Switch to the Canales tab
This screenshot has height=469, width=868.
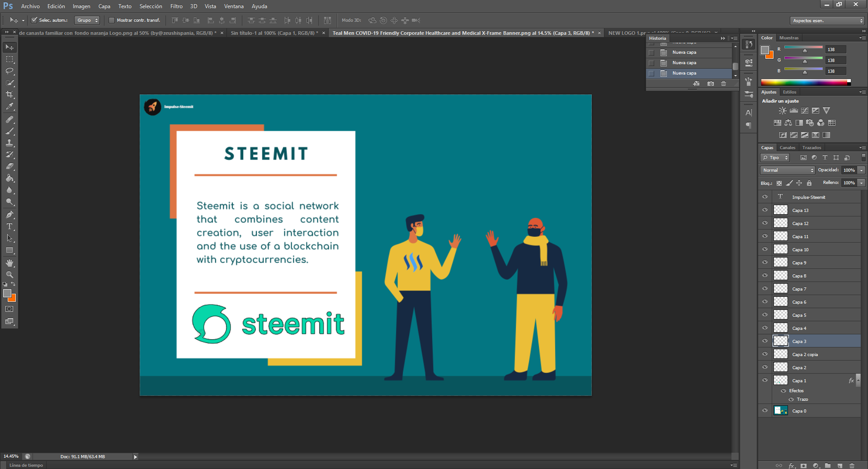coord(787,148)
